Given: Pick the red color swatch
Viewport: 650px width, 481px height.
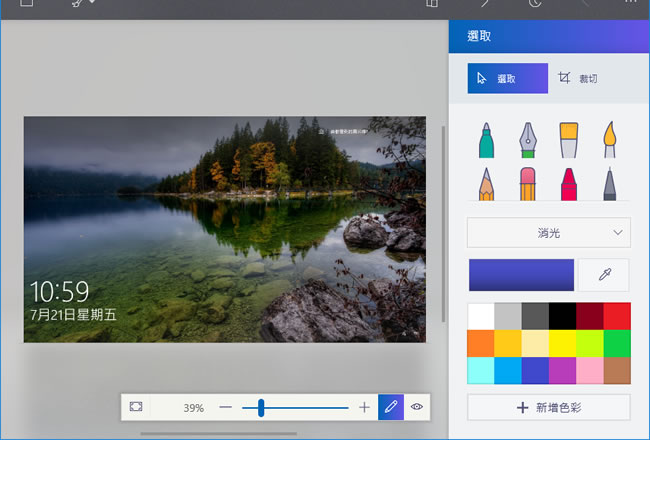Looking at the screenshot, I should (617, 316).
